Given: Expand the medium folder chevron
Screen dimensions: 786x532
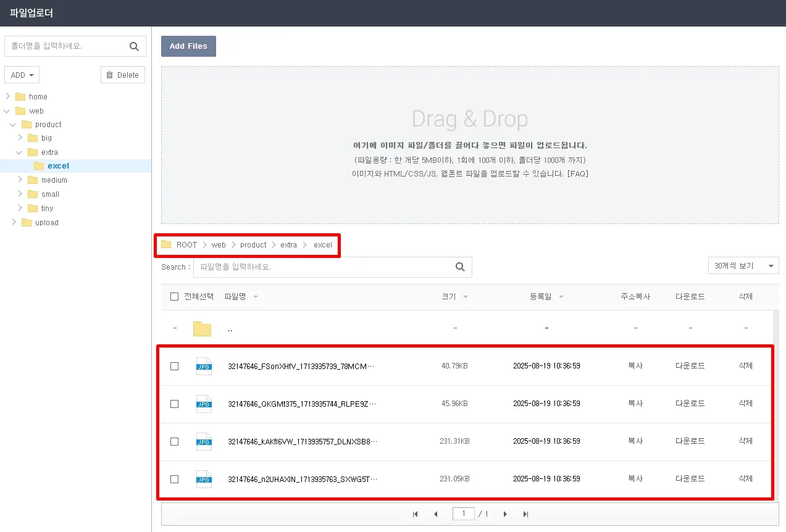Looking at the screenshot, I should coord(20,180).
